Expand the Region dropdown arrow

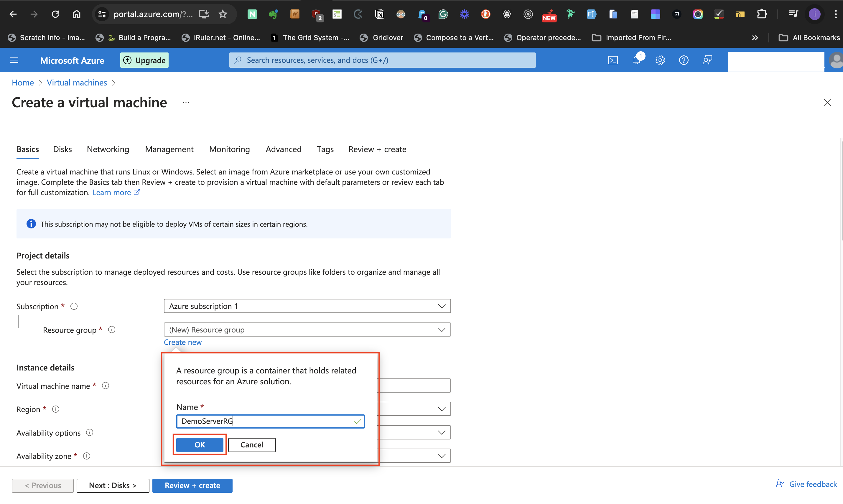click(x=441, y=409)
